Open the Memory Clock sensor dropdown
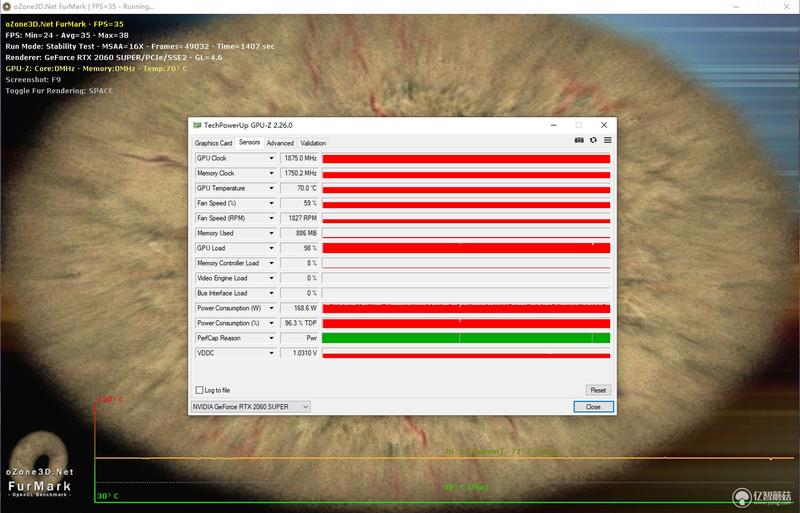 [271, 173]
